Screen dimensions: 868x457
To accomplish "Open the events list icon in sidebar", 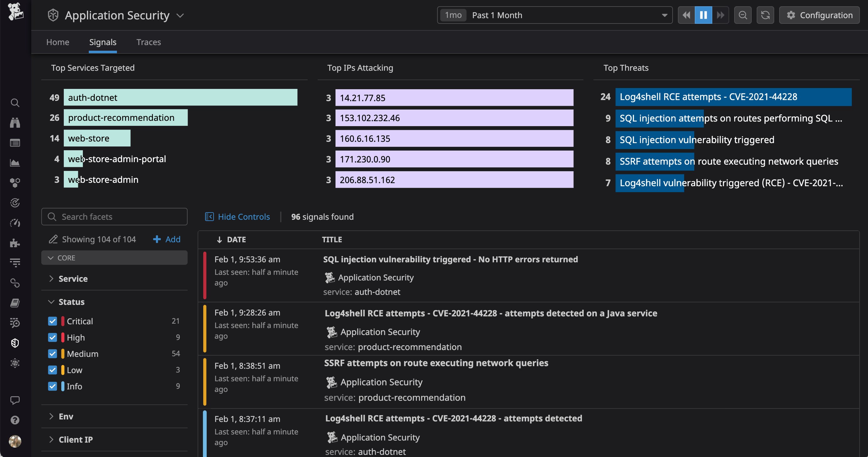I will [x=15, y=143].
